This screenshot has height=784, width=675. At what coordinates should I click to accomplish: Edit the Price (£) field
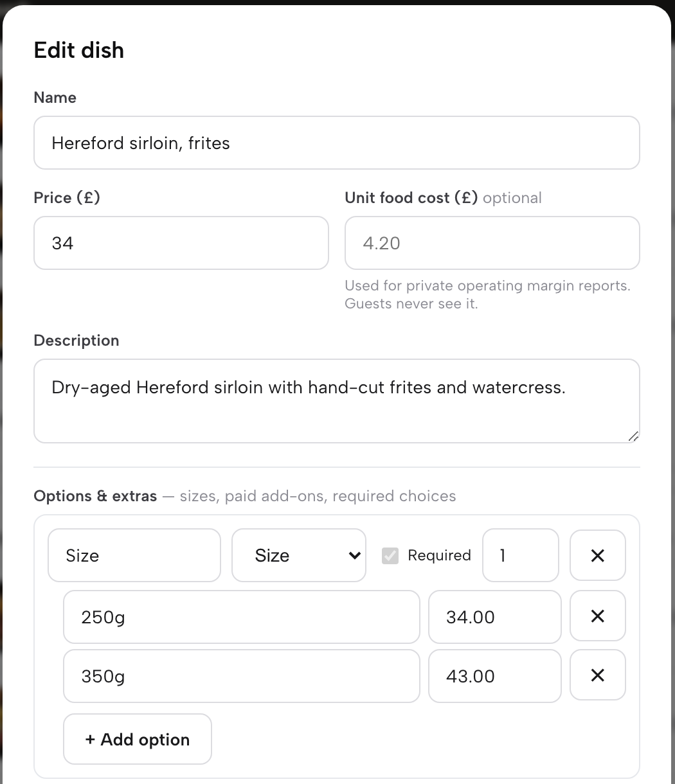pos(181,243)
